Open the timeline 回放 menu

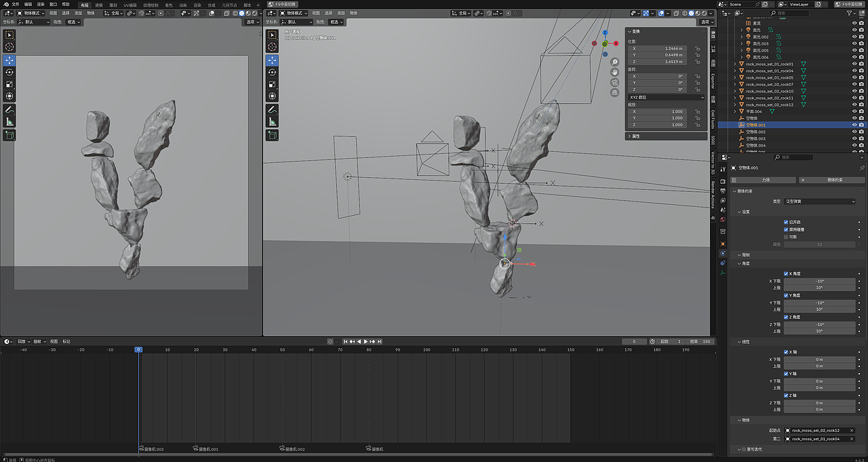[24, 341]
